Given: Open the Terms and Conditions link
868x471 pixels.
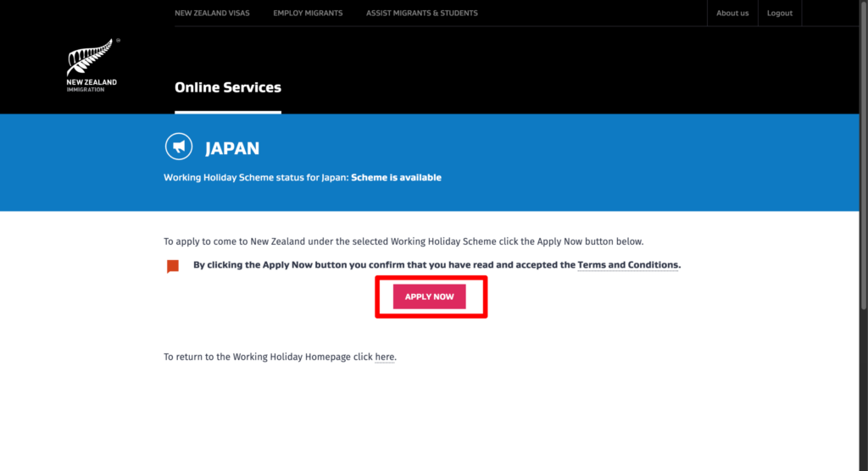Looking at the screenshot, I should click(x=628, y=265).
